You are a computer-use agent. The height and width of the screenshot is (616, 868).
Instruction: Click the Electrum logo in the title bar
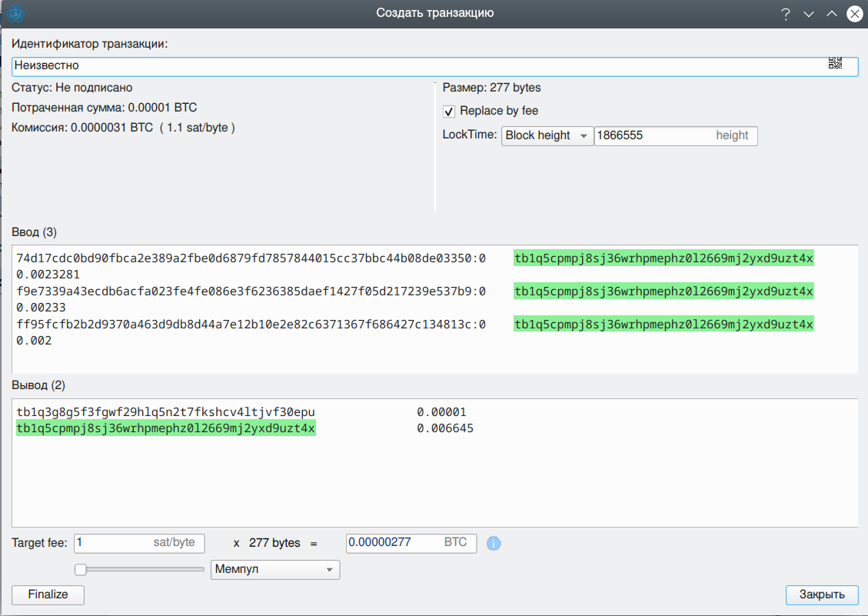click(x=15, y=13)
